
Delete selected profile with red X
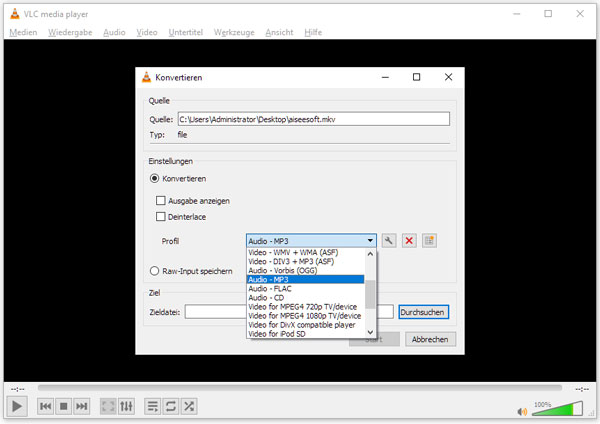click(409, 241)
